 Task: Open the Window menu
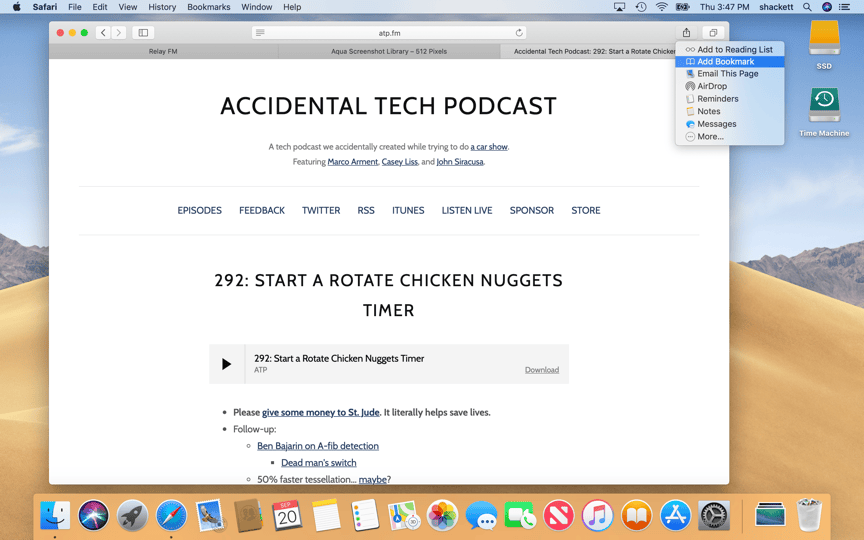(x=257, y=7)
